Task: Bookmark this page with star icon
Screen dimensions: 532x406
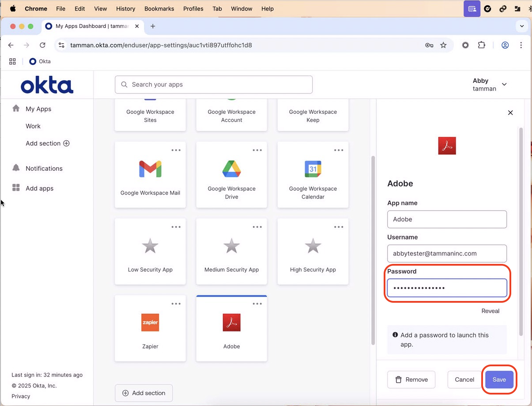Action: (x=443, y=45)
